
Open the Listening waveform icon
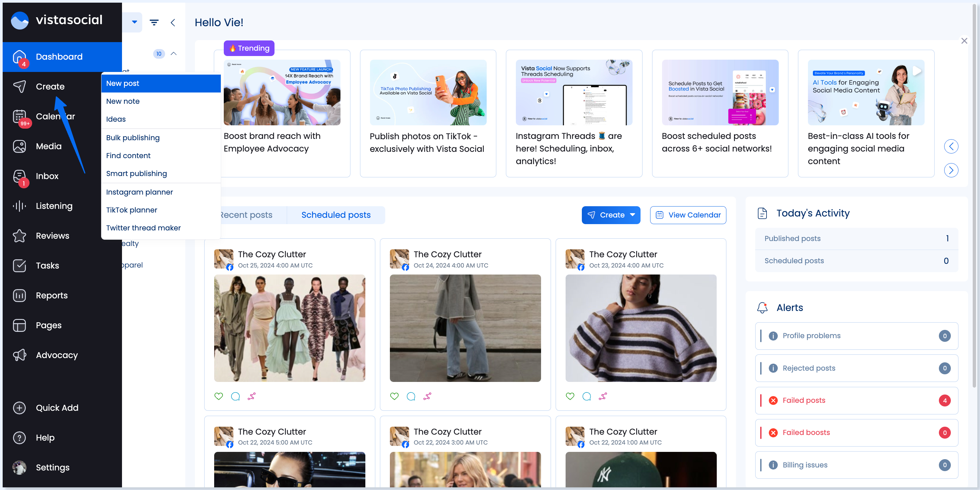coord(20,206)
